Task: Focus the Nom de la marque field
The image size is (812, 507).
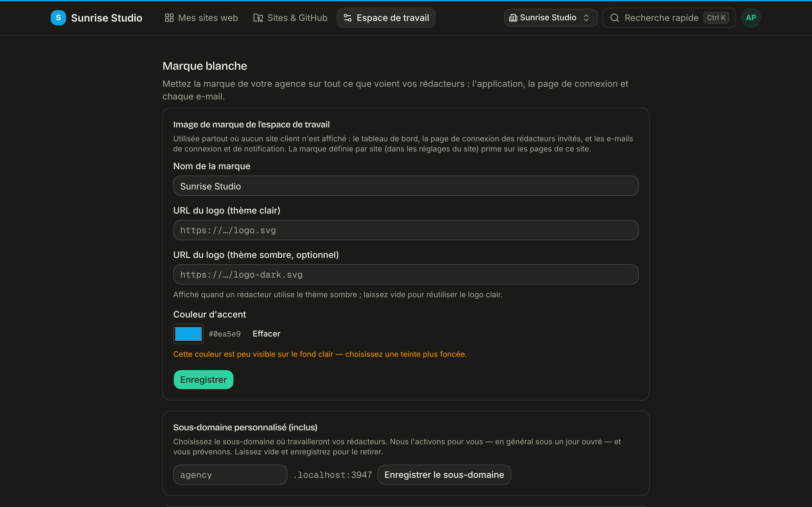Action: pos(406,186)
